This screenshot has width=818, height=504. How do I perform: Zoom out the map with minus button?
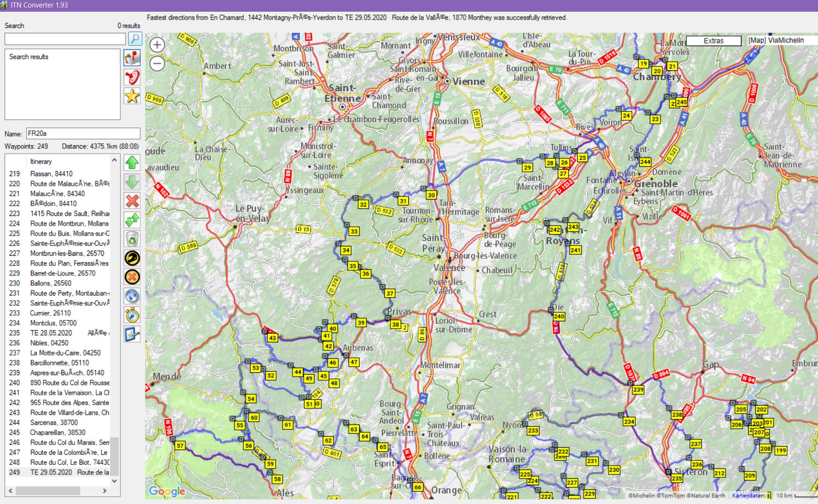(157, 63)
